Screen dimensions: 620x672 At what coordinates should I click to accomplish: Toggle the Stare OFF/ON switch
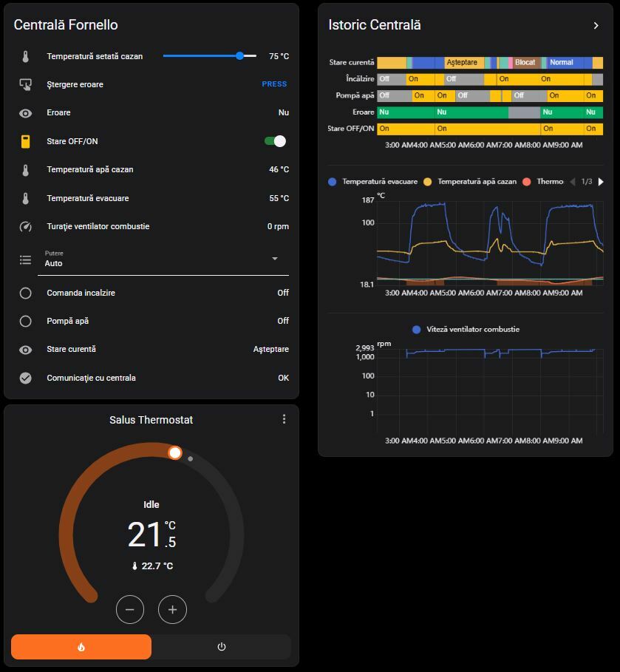click(275, 141)
